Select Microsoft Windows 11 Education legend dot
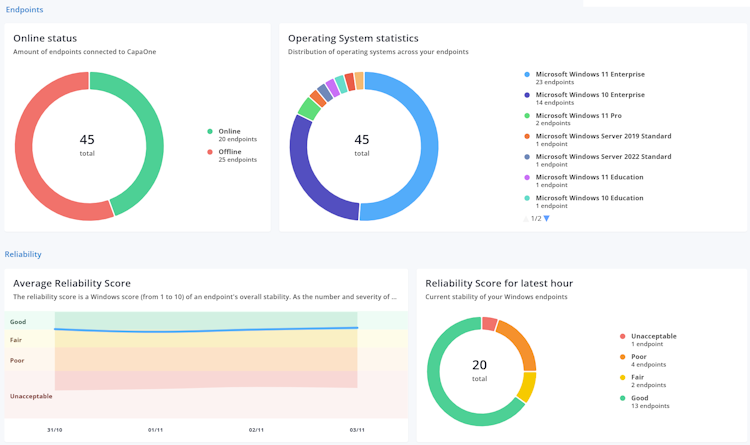 [527, 178]
